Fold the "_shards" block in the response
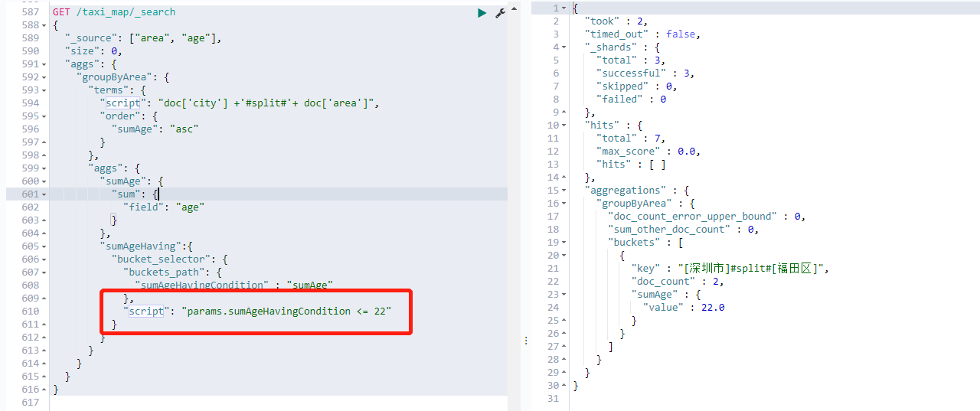980x411 pixels. click(x=563, y=47)
